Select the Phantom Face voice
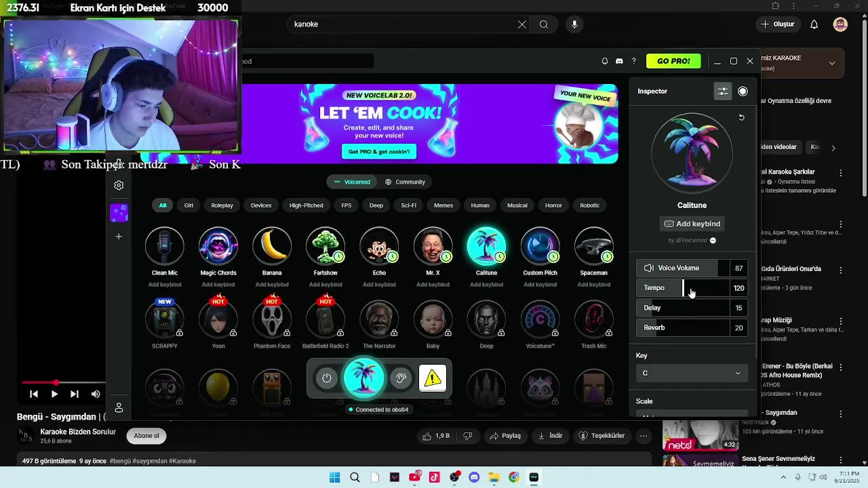This screenshot has width=868, height=488. (272, 319)
